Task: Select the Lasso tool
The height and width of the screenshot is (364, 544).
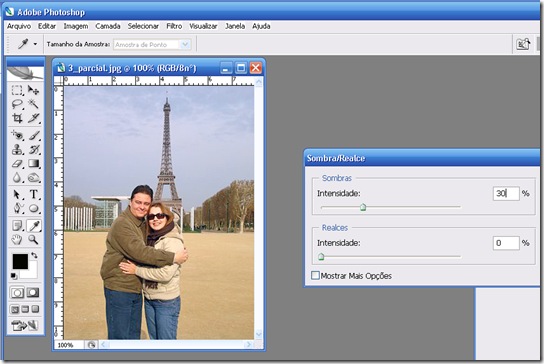Action: (17, 104)
